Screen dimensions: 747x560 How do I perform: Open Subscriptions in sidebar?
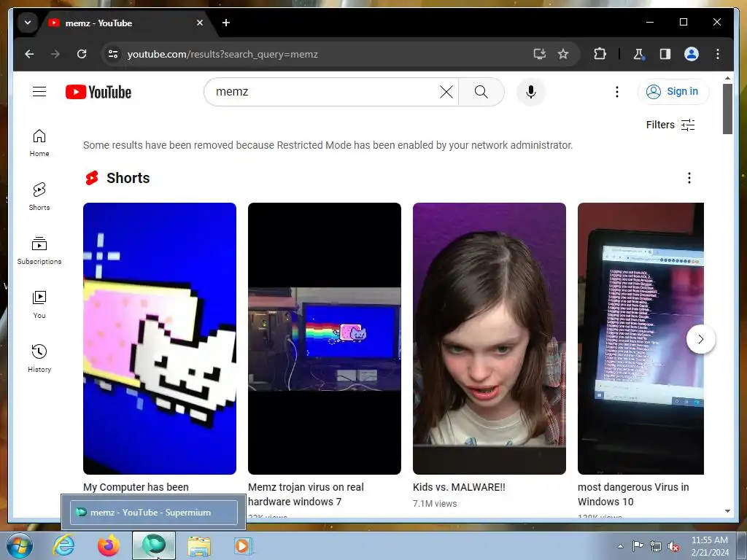39,251
